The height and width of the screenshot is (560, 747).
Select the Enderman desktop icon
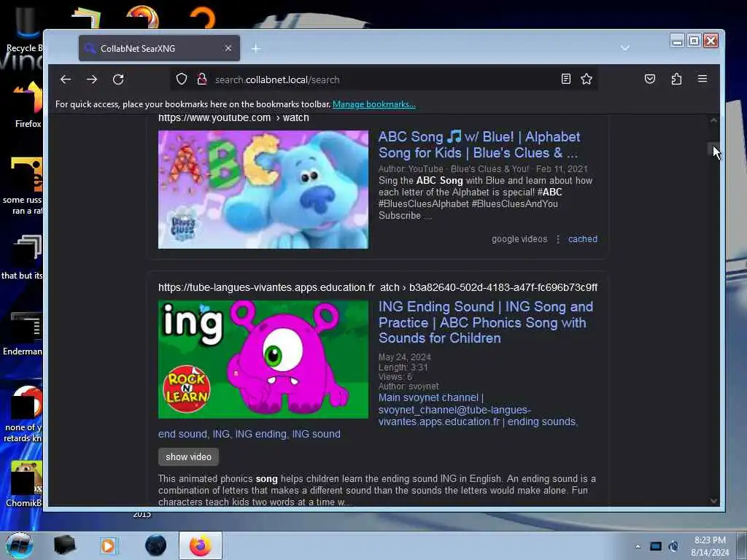tap(24, 334)
